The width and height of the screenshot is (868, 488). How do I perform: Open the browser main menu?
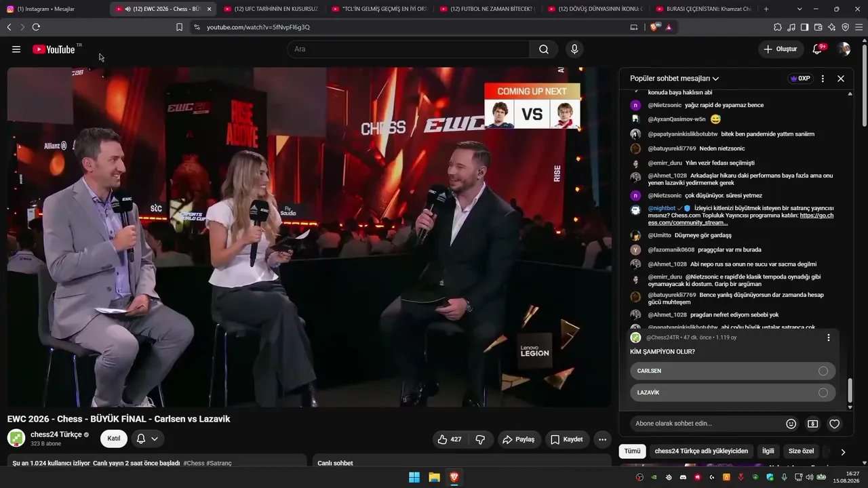coord(859,27)
